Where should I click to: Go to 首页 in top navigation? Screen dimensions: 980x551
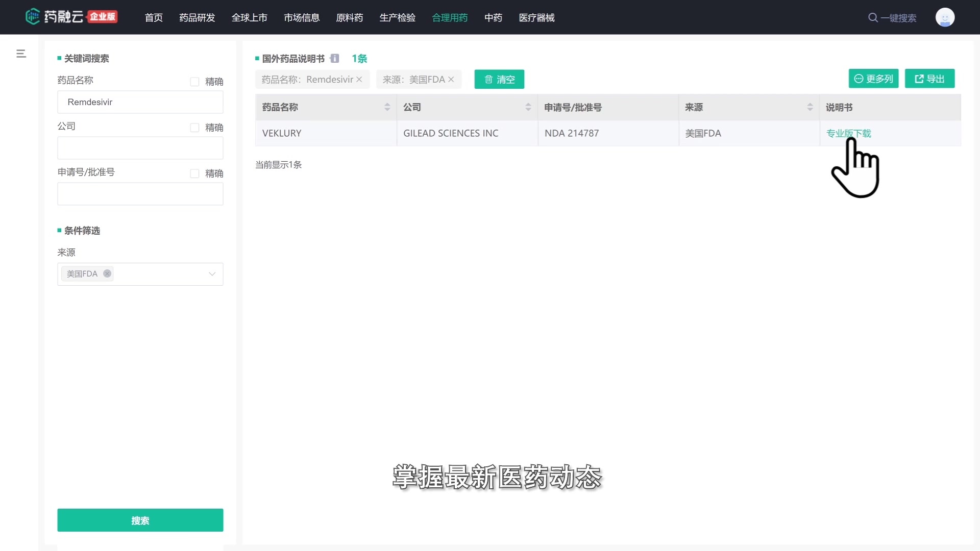tap(154, 18)
